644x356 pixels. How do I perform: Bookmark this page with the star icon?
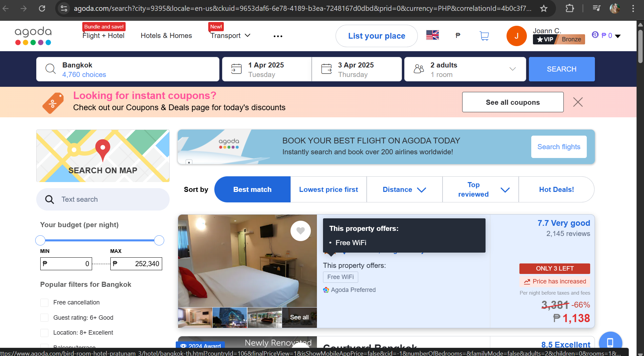pos(544,8)
